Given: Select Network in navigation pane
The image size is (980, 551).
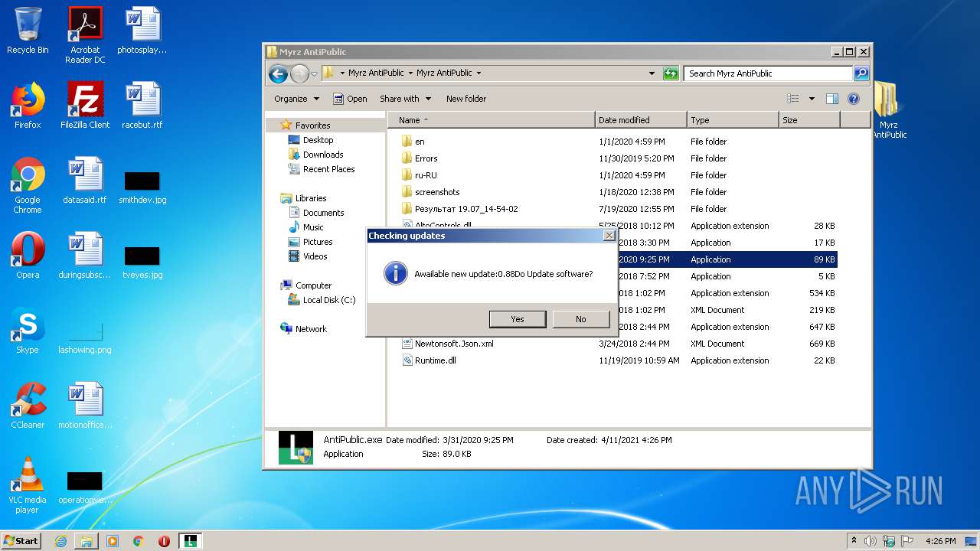Looking at the screenshot, I should (x=311, y=329).
